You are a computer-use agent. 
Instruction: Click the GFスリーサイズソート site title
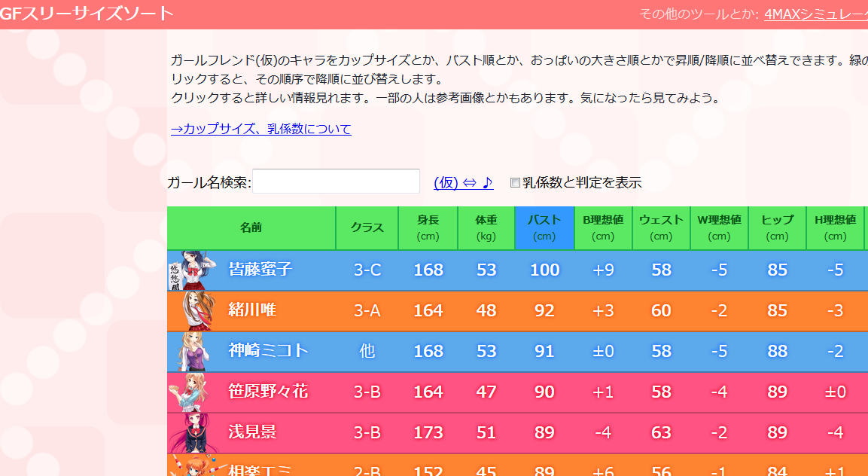[x=87, y=14]
